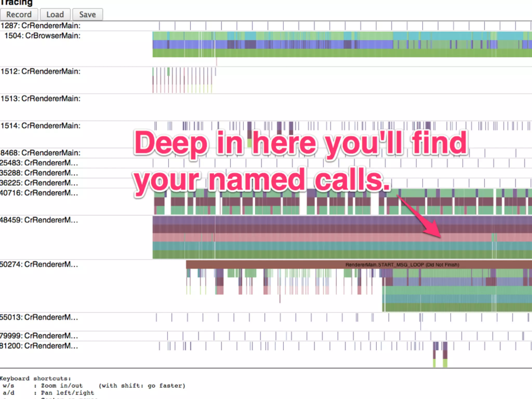
Task: Select the 8468: CrRendererMain track label
Action: pos(41,153)
